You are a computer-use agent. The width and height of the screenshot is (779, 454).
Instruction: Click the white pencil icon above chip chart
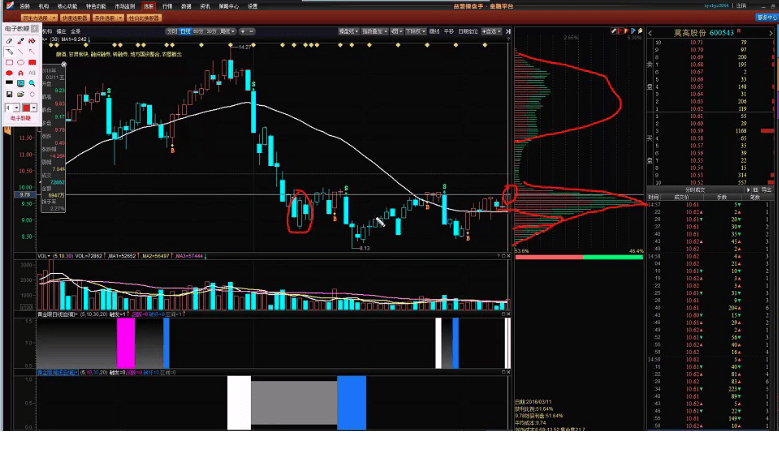pos(614,31)
